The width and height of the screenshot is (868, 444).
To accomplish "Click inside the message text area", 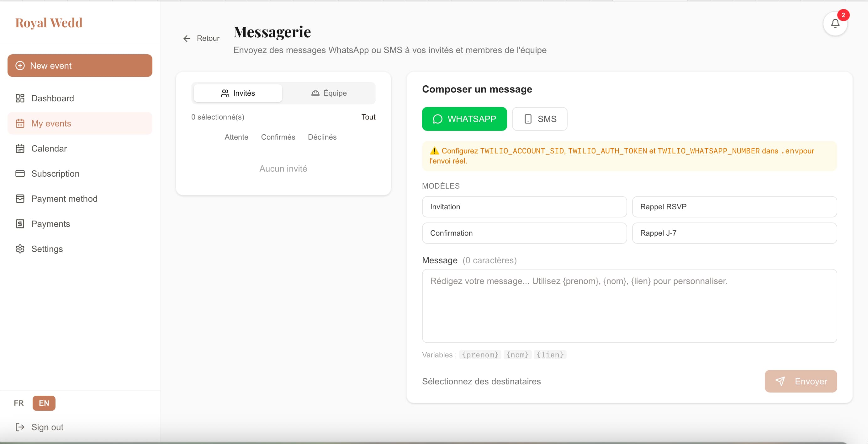I will click(x=629, y=305).
